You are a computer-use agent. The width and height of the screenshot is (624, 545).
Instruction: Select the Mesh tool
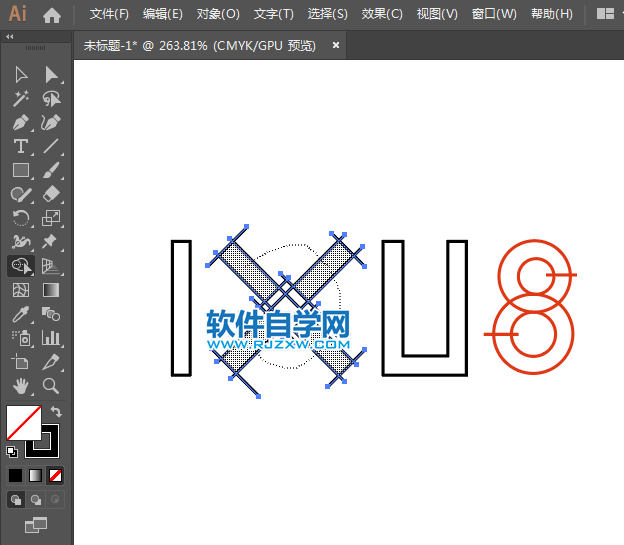[x=21, y=290]
